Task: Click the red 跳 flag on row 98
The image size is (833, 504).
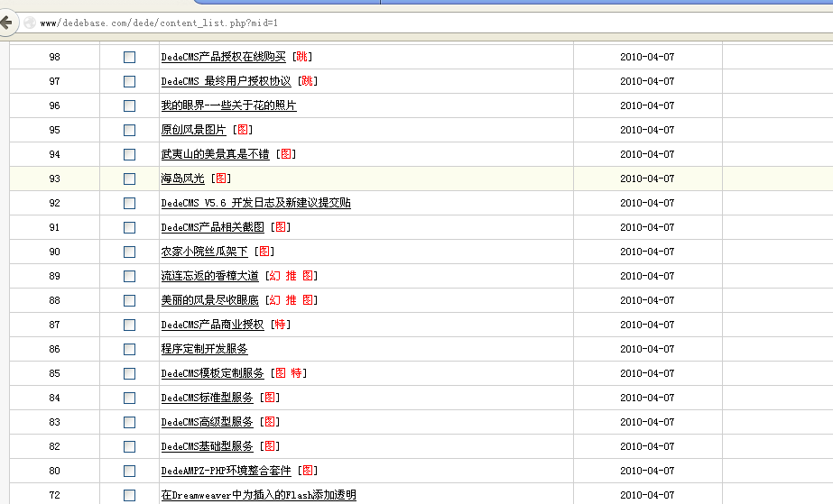Action: pyautogui.click(x=301, y=57)
